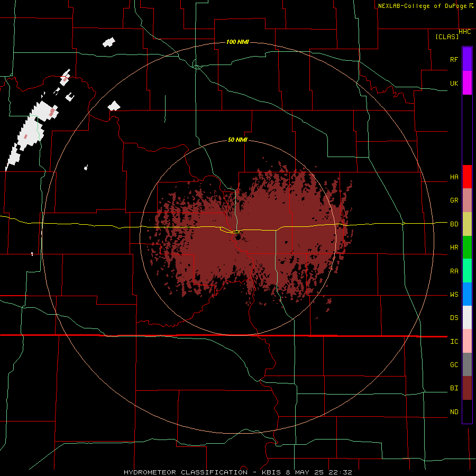Click the DS legend label

(454, 318)
